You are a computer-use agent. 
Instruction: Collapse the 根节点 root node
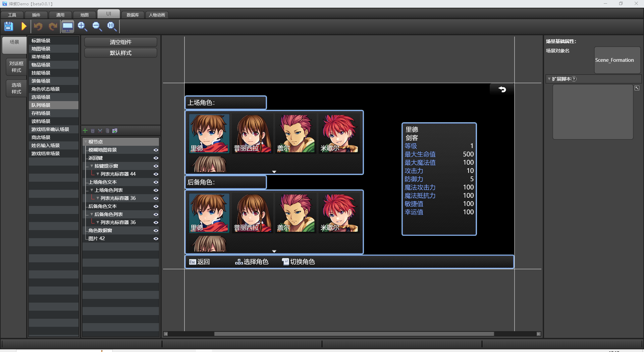86,142
